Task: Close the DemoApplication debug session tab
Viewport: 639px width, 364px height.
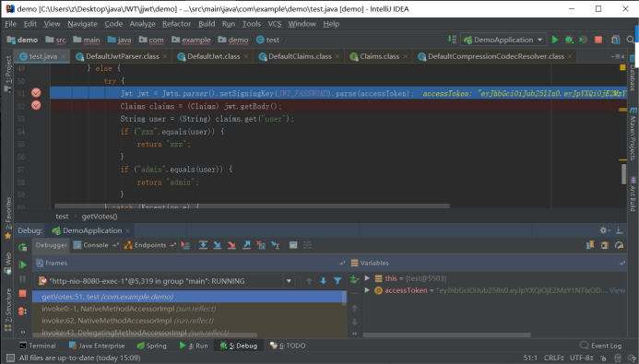Action: click(x=127, y=231)
